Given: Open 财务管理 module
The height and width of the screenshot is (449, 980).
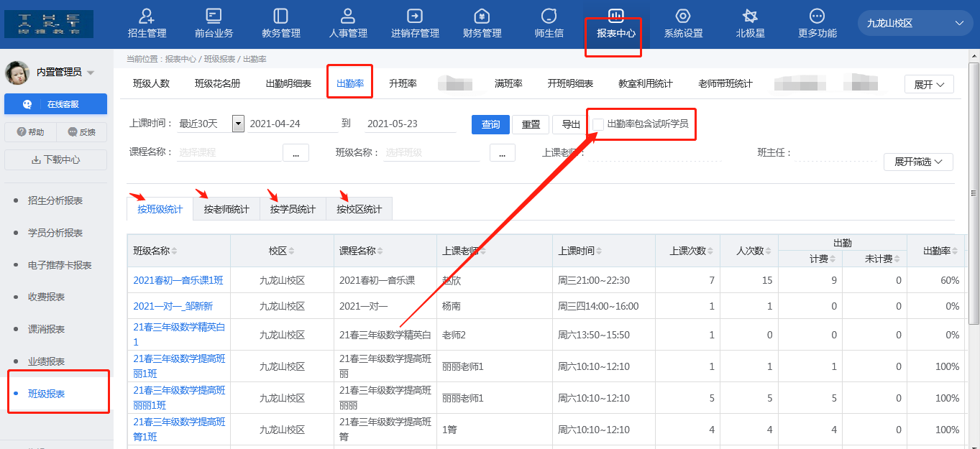Looking at the screenshot, I should coord(482,24).
